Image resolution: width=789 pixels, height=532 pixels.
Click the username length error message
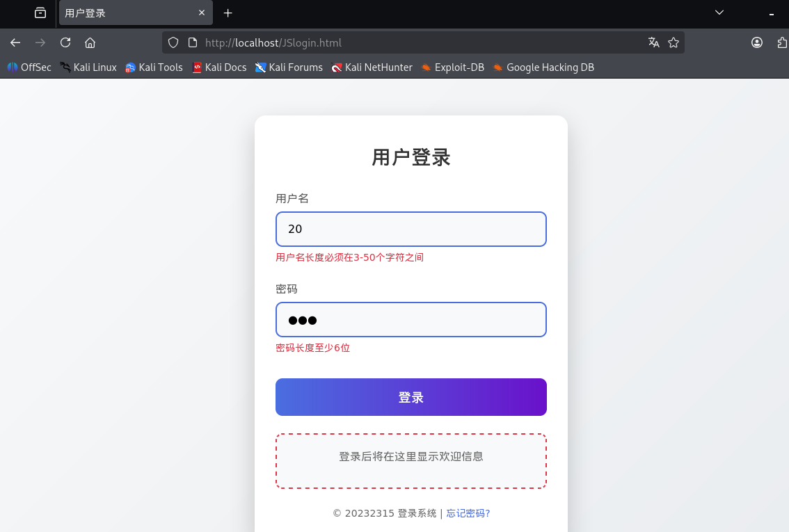[350, 257]
